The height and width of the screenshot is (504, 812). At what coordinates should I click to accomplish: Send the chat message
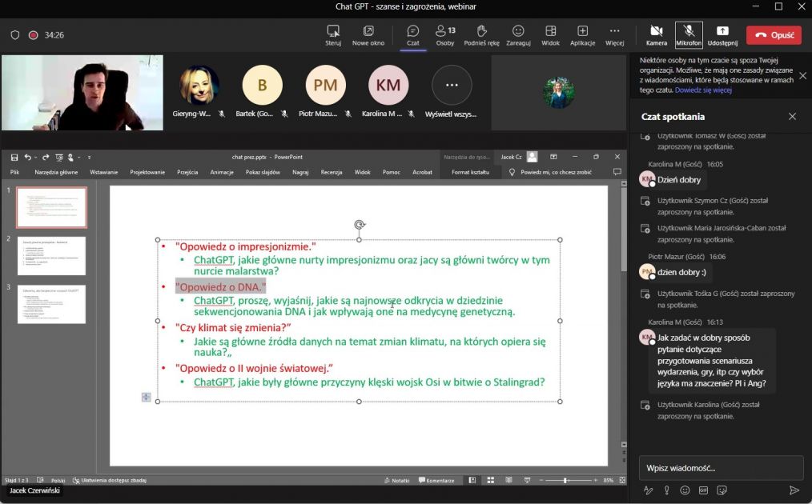click(x=794, y=490)
